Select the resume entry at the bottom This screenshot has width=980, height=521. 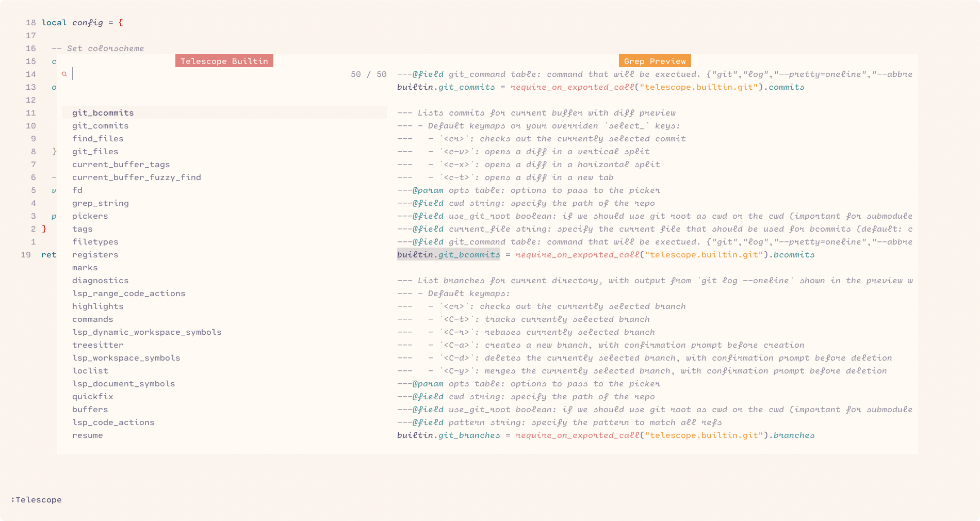coord(87,435)
